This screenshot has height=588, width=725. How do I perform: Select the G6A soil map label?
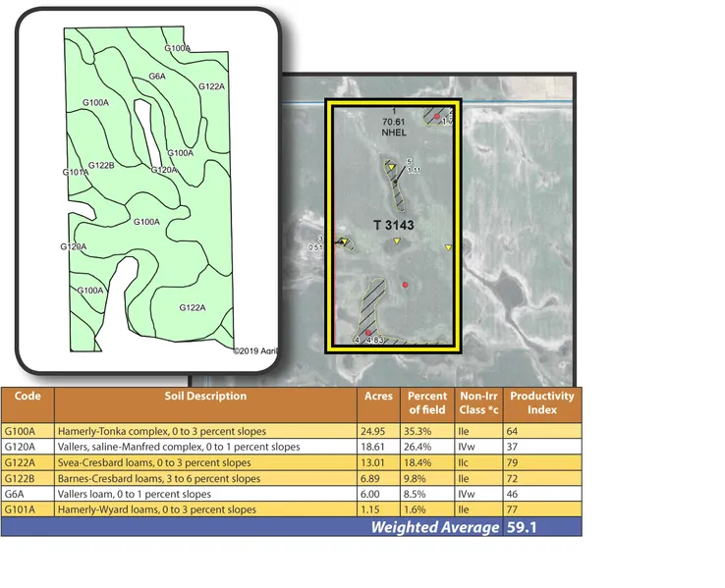click(157, 76)
